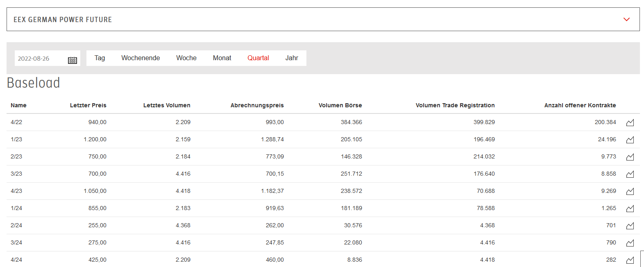The image size is (644, 267).
Task: Select the 1/24 contract name
Action: coord(16,208)
